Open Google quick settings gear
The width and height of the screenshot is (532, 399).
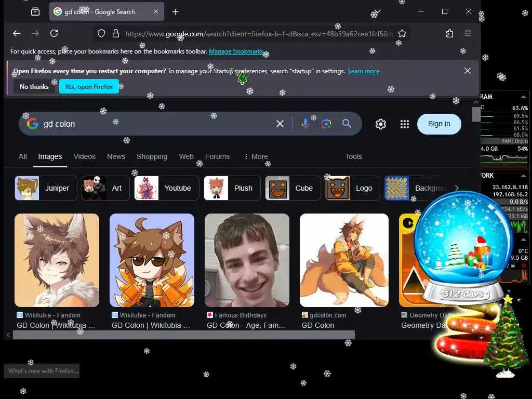tap(381, 124)
